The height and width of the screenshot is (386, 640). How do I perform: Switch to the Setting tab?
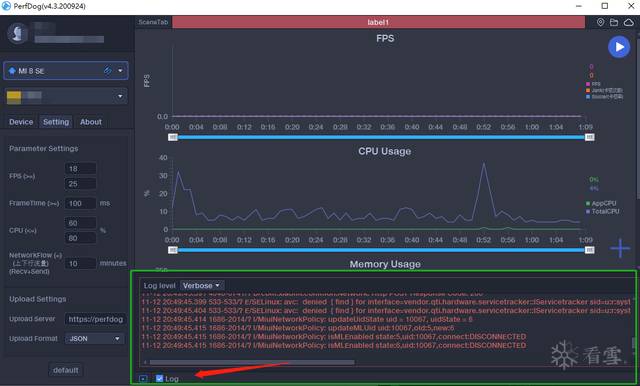[x=56, y=122]
